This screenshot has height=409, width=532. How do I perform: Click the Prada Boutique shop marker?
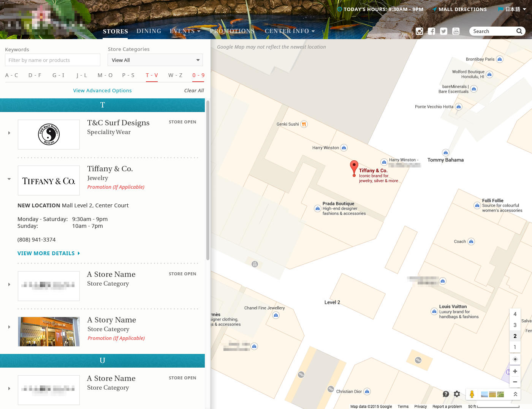pyautogui.click(x=317, y=208)
